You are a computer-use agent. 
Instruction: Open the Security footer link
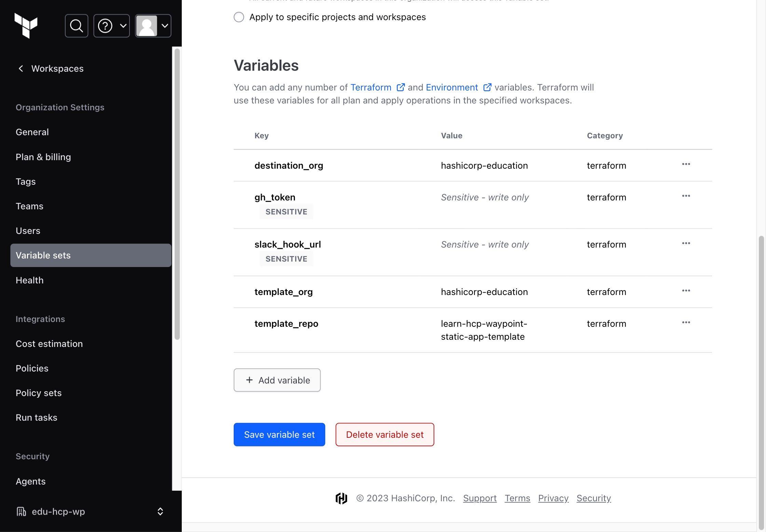pos(593,499)
